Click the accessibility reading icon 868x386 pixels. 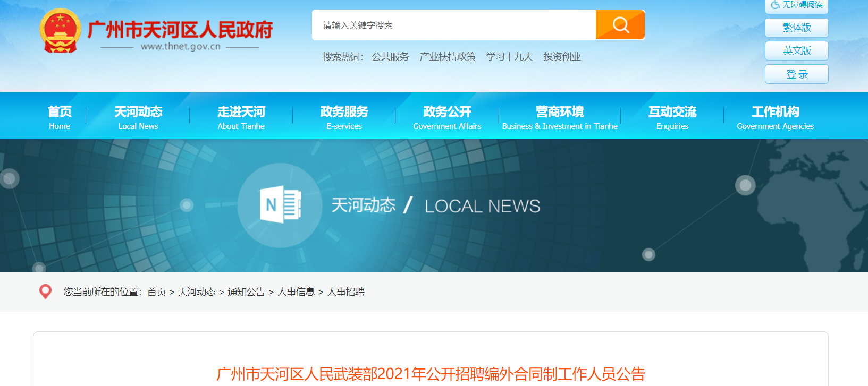point(776,5)
